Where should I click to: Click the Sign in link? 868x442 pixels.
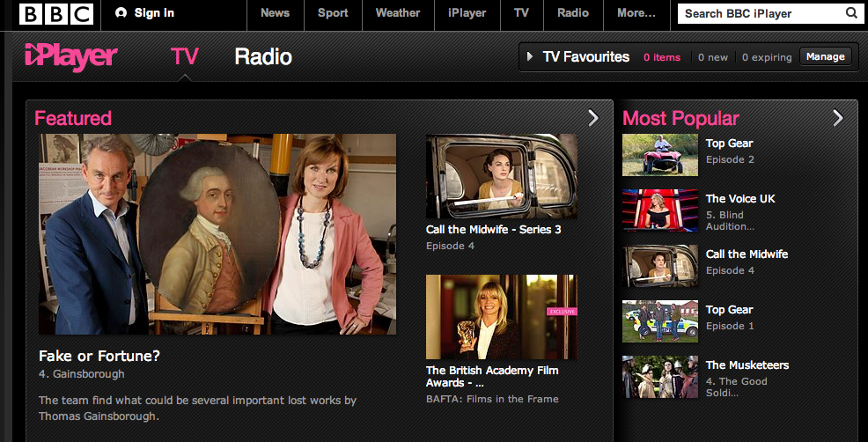(x=154, y=12)
